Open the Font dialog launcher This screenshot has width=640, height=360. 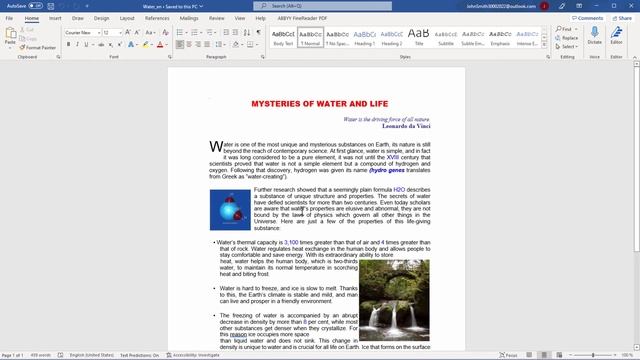(x=170, y=57)
